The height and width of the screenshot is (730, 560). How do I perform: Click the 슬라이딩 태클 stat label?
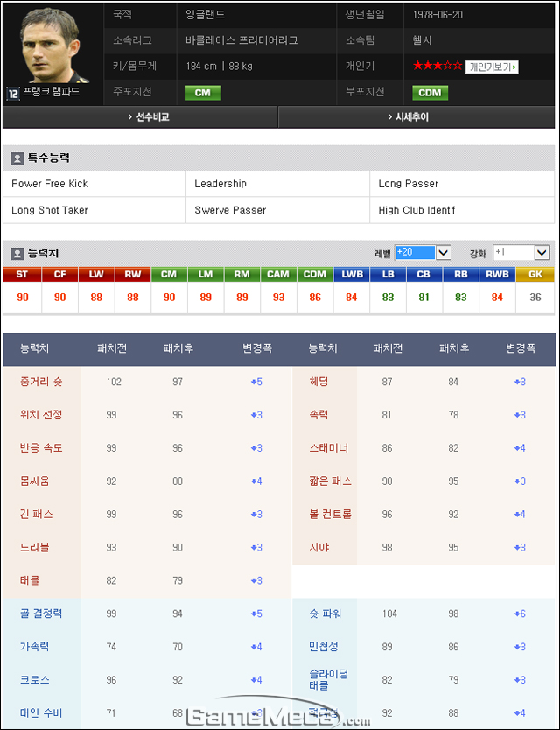tap(329, 680)
